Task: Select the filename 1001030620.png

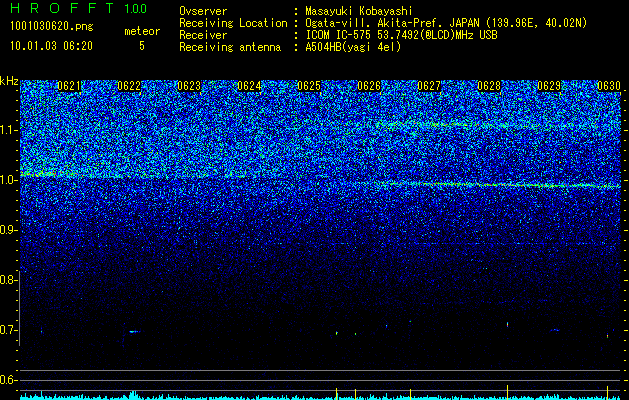Action: [x=52, y=27]
